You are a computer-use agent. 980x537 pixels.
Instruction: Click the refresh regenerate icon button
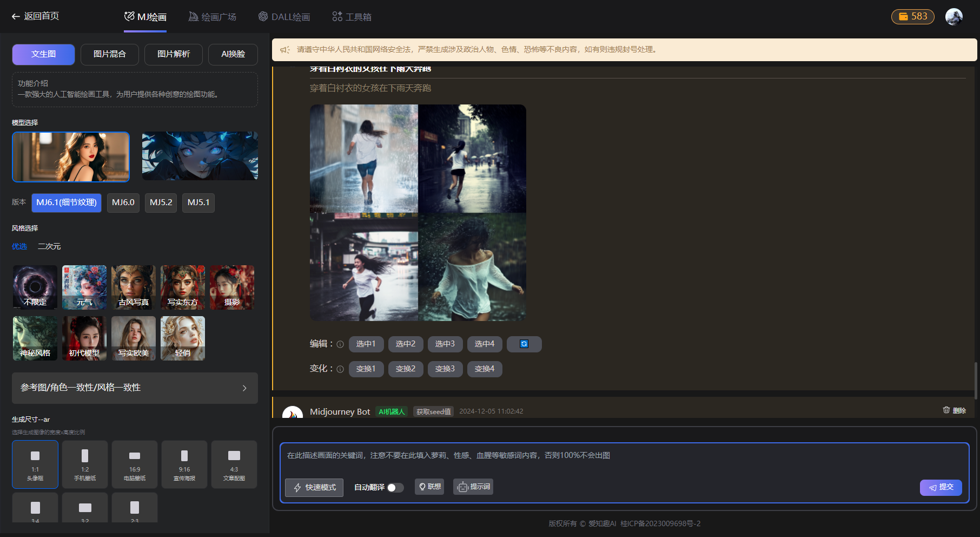click(524, 344)
